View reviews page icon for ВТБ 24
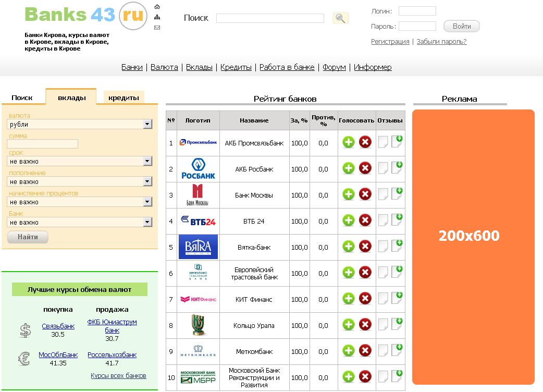This screenshot has height=392, width=543. [383, 220]
